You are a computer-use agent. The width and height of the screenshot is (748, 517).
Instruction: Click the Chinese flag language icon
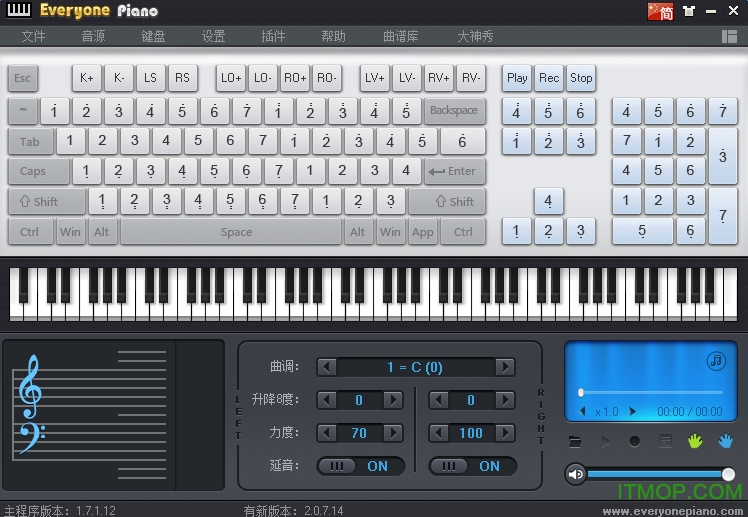coord(660,12)
